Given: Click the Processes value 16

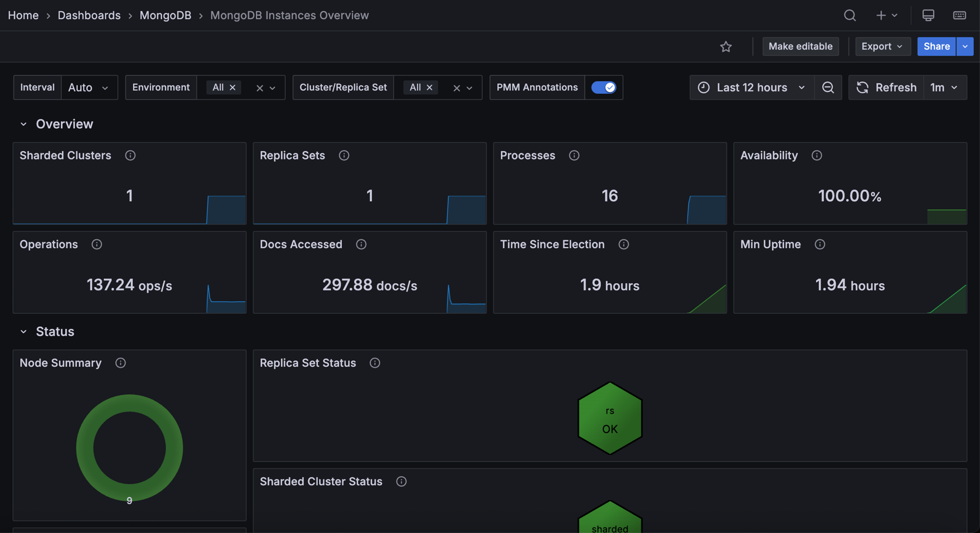Looking at the screenshot, I should coord(609,196).
